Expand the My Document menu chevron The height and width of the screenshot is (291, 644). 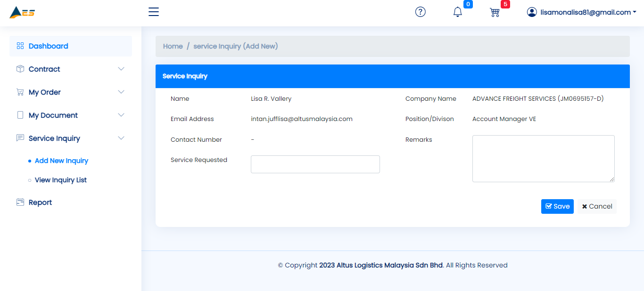tap(121, 115)
